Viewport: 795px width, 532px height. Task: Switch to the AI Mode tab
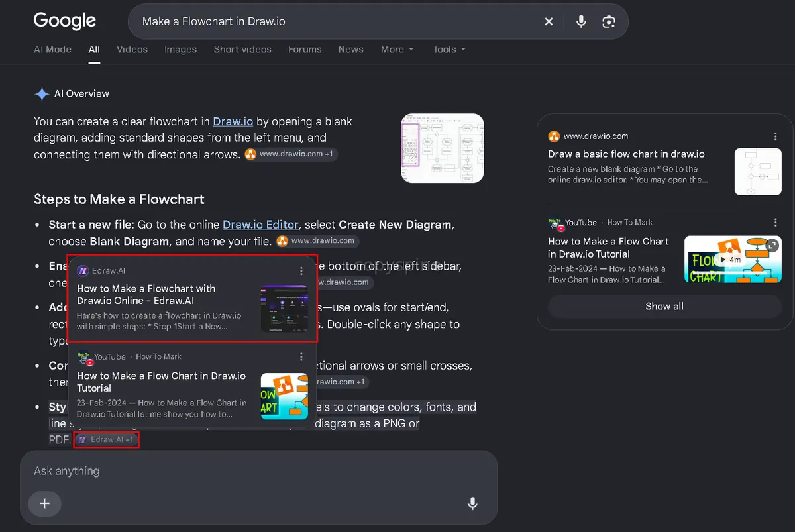[52, 50]
